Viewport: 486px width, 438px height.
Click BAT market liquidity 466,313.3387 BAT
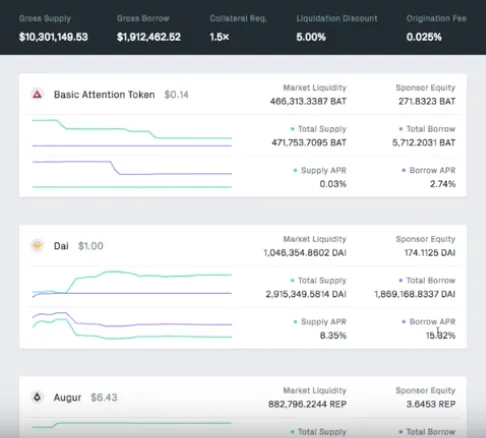pyautogui.click(x=308, y=101)
